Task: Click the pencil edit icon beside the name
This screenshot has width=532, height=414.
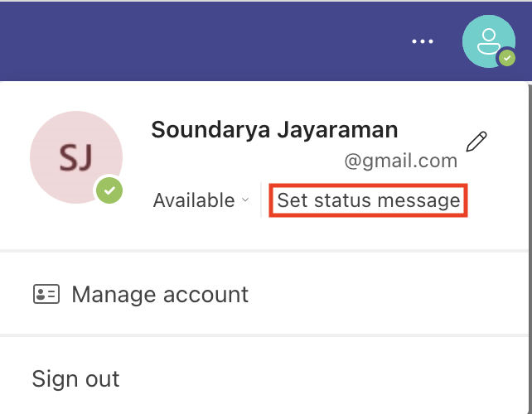Action: 476,142
